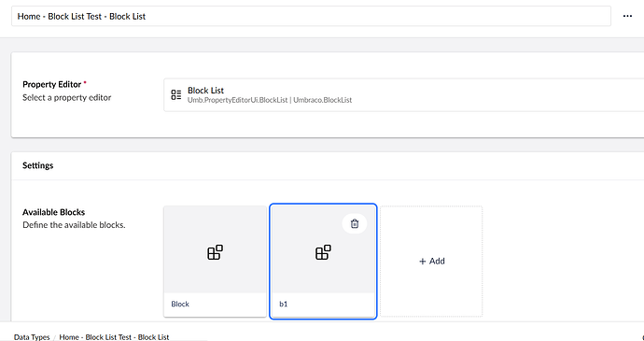
Task: Delete the b1 block via trash icon
Action: [x=355, y=223]
